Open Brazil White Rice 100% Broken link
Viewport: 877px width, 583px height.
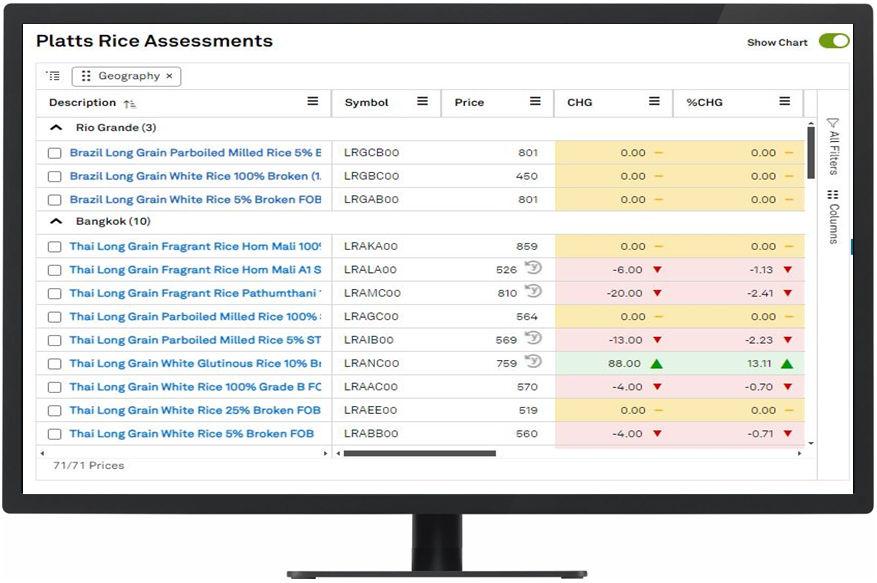(x=195, y=176)
